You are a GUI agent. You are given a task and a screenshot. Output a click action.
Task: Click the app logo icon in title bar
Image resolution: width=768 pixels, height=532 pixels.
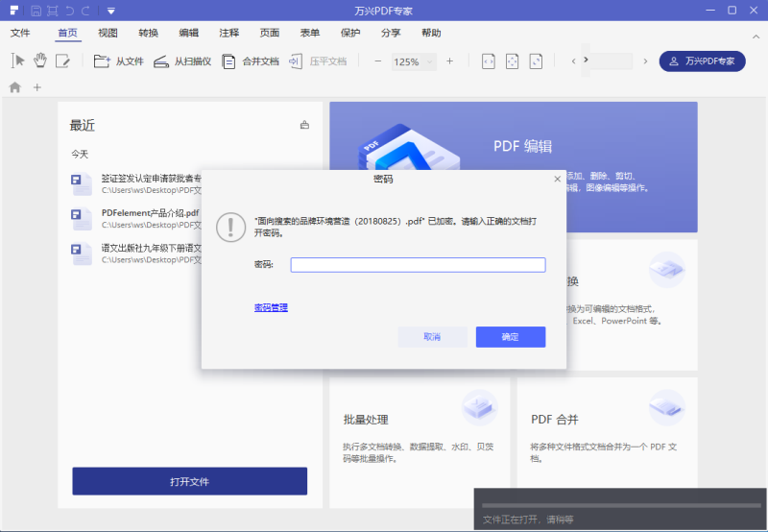14,11
